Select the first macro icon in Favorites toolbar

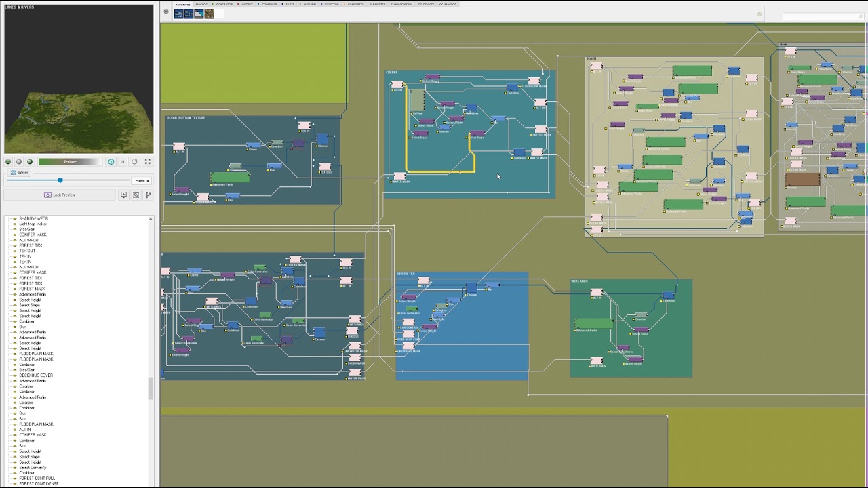coord(178,13)
